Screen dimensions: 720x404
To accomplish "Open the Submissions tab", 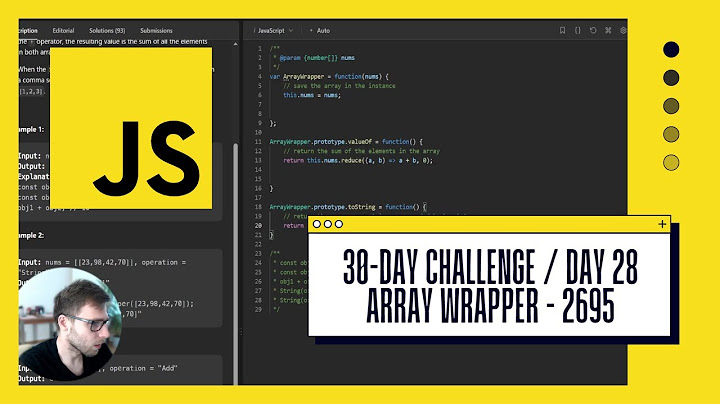I will [x=156, y=30].
